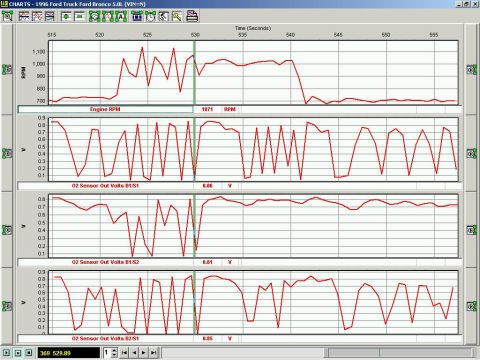480x360 pixels.
Task: Click the blue box toolbar icon with green handles
Action: [137, 16]
